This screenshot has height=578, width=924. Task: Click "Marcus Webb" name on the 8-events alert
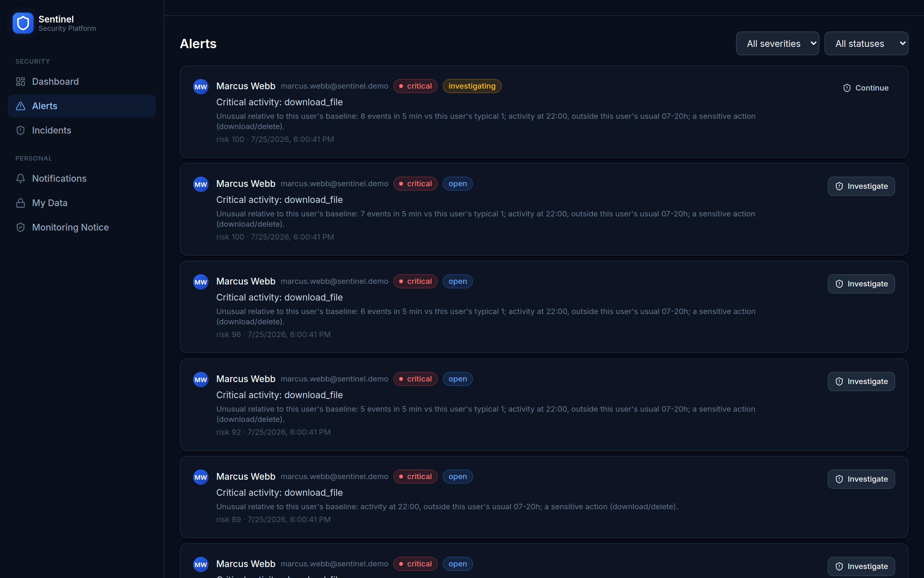[246, 86]
